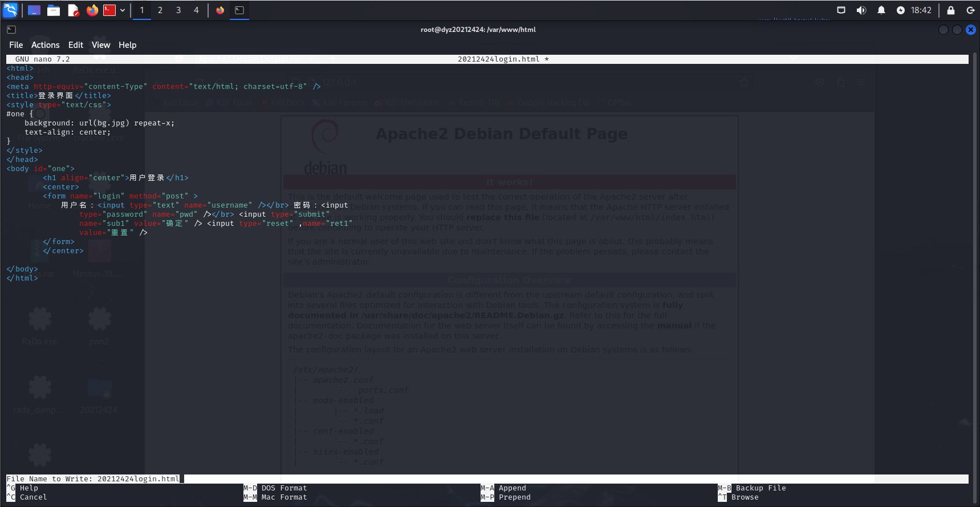The width and height of the screenshot is (980, 507).
Task: Open the volume control icon
Action: (x=861, y=10)
